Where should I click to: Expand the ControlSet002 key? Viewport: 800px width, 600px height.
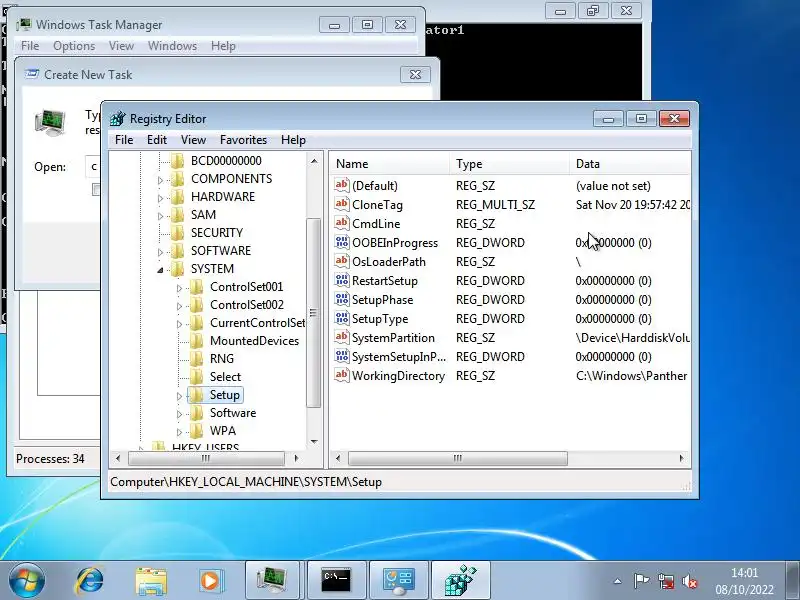179,306
